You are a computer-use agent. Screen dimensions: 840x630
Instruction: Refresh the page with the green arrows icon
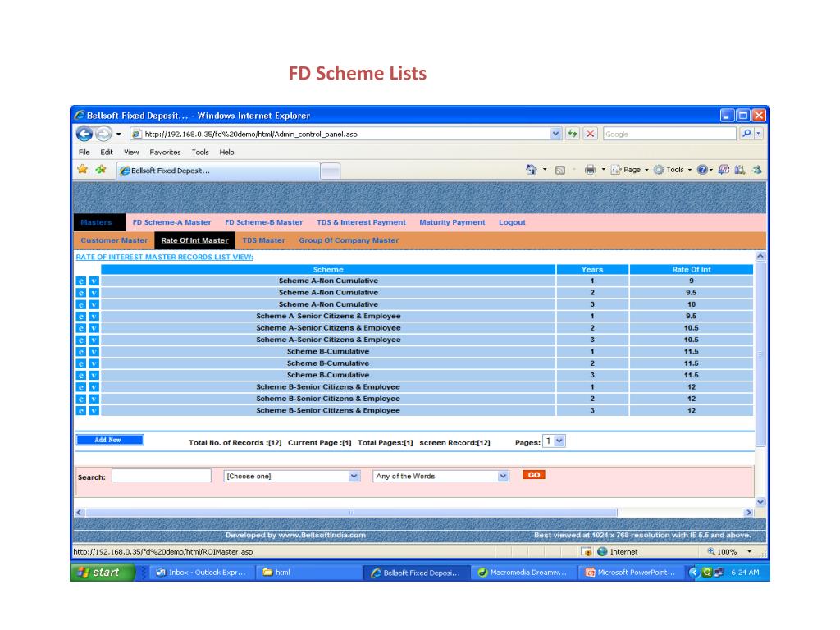573,134
